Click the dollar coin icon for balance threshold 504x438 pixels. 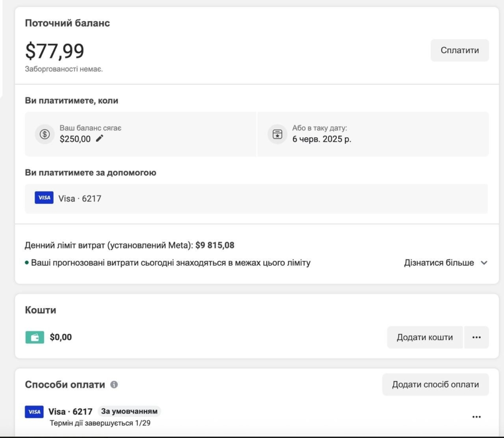(x=45, y=134)
